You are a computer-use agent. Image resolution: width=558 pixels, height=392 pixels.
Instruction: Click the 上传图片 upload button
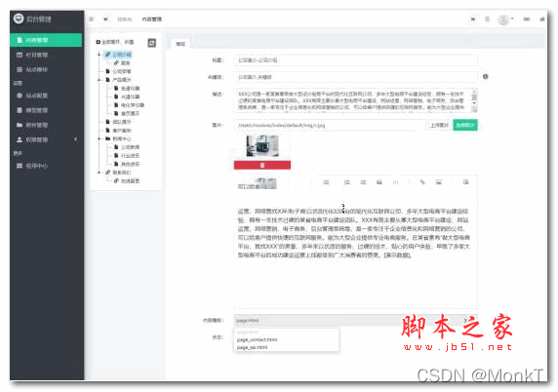(x=439, y=125)
